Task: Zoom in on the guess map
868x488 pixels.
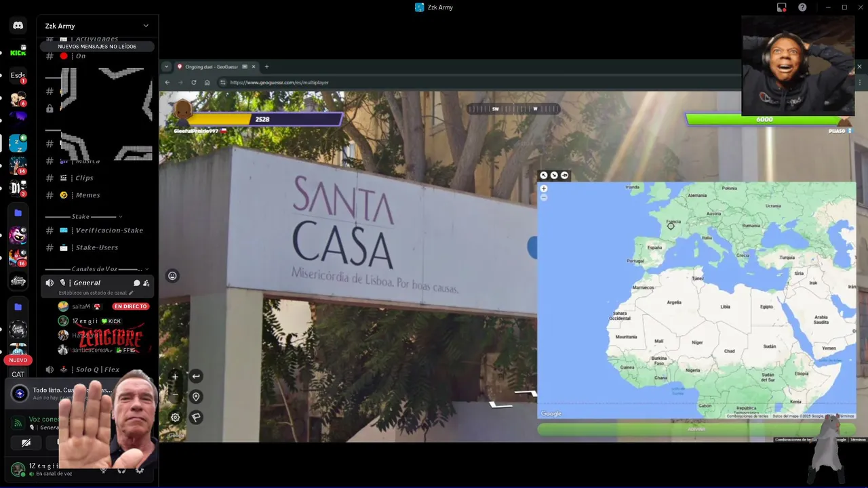Action: [x=544, y=189]
